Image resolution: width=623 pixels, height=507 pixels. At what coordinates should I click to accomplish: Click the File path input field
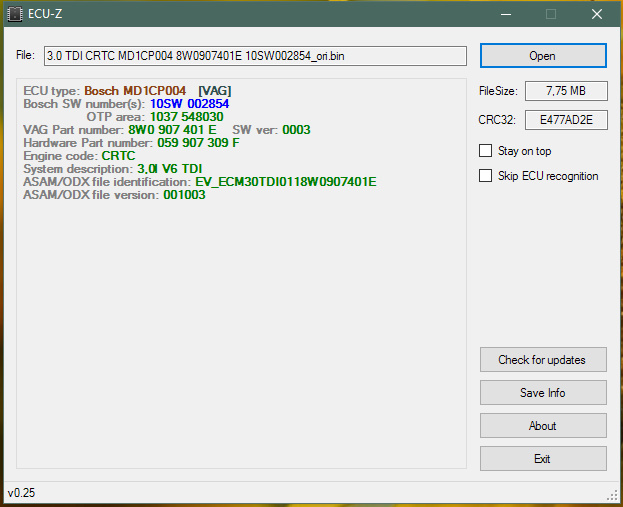(x=255, y=56)
